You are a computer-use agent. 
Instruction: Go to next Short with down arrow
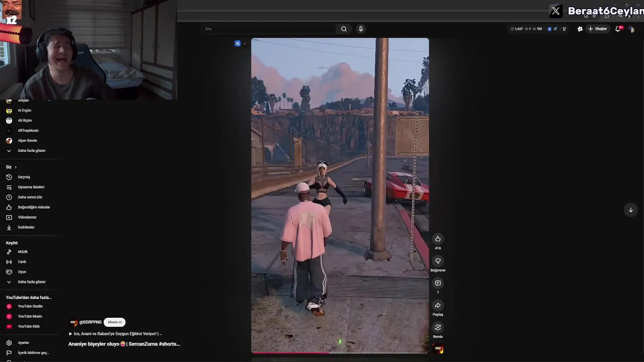coord(630,210)
